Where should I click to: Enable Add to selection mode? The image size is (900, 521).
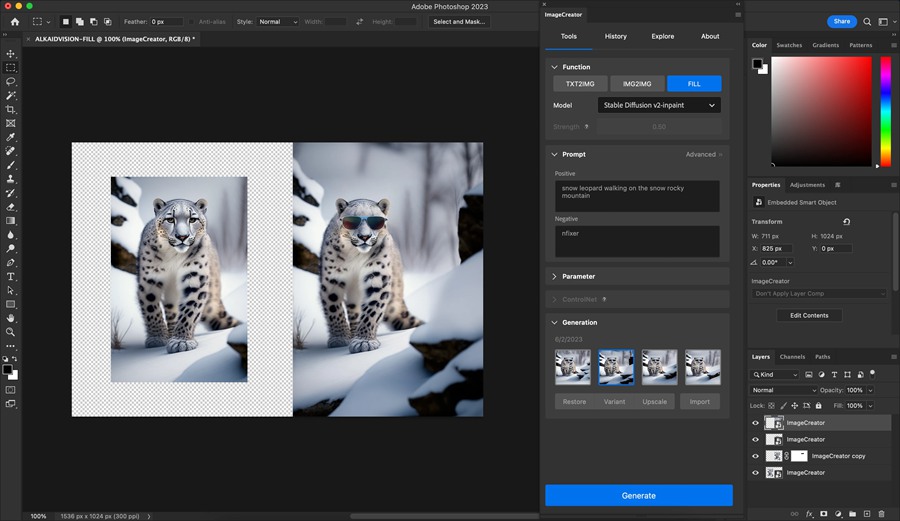click(x=80, y=22)
